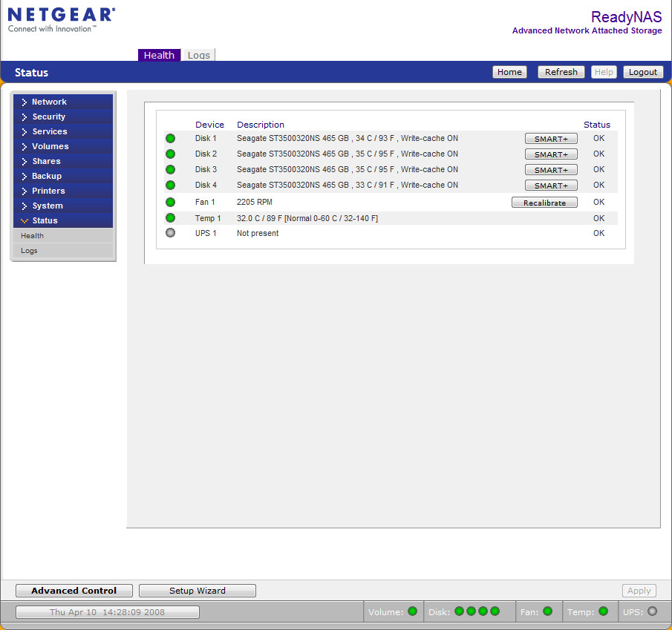Click the Description column header
672x630 pixels.
[261, 125]
